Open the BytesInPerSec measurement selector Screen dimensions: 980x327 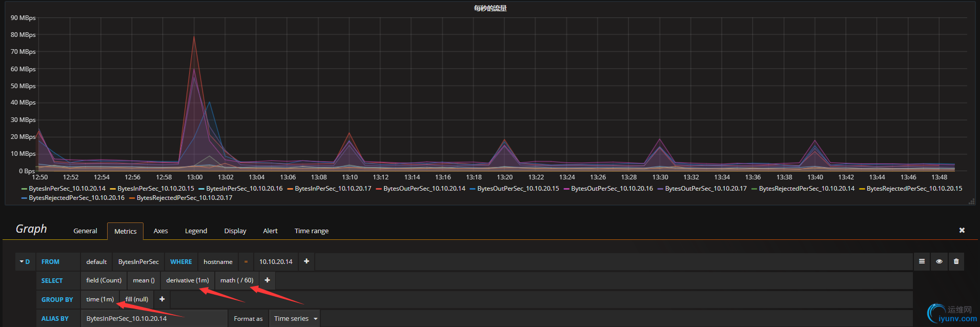pos(138,261)
